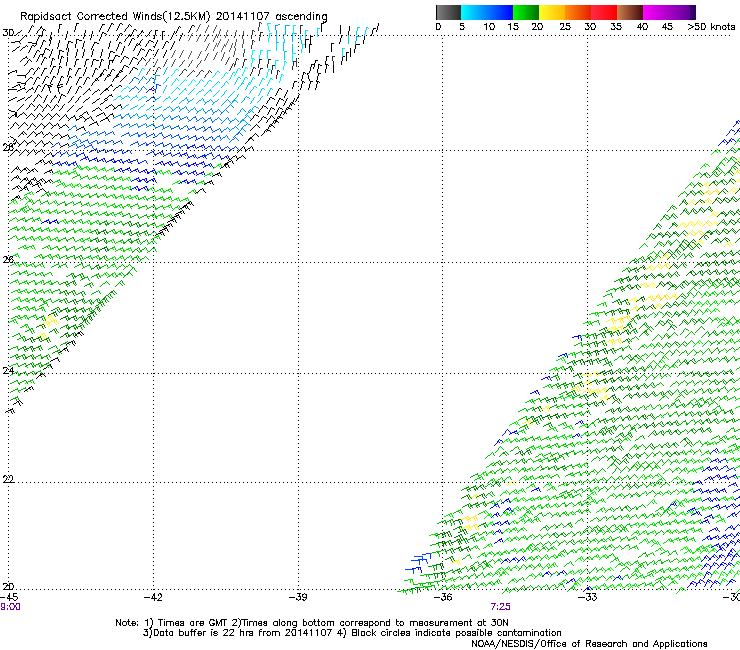740x650 pixels.
Task: Click the note 'Black circles indicate possible contamination'
Action: [456, 633]
